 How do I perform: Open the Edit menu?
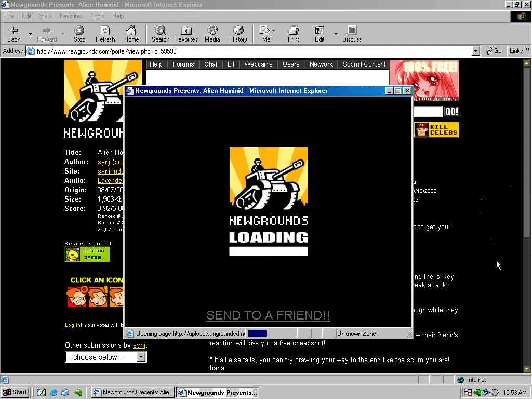(x=26, y=16)
